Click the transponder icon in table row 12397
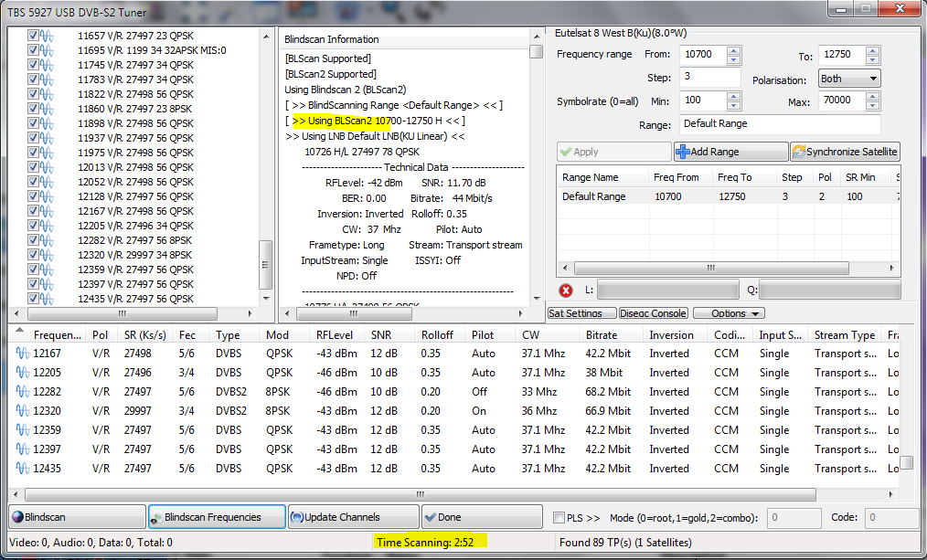 tap(23, 449)
